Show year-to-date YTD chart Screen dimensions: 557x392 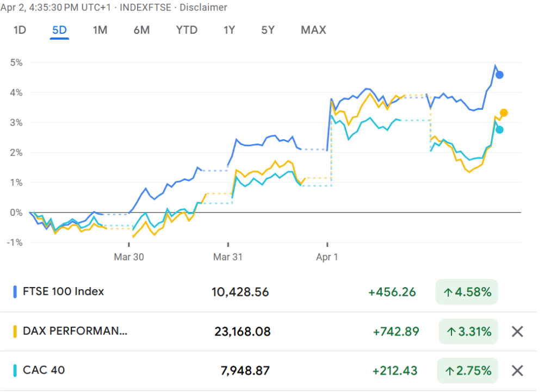pyautogui.click(x=187, y=30)
